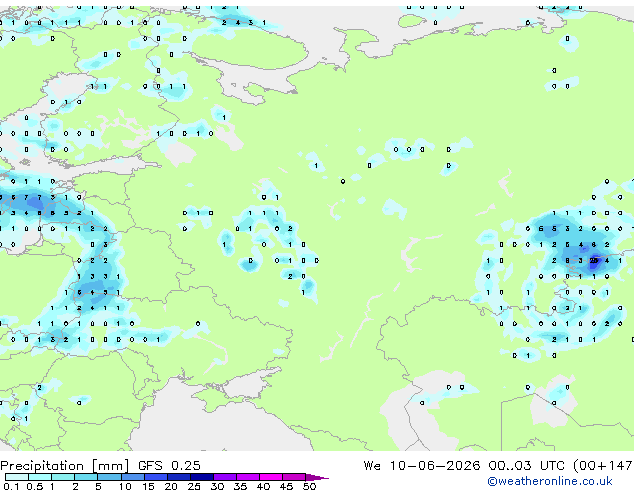This screenshot has height=490, width=634.
Task: Click the '45' legend scale label
Action: 286,486
